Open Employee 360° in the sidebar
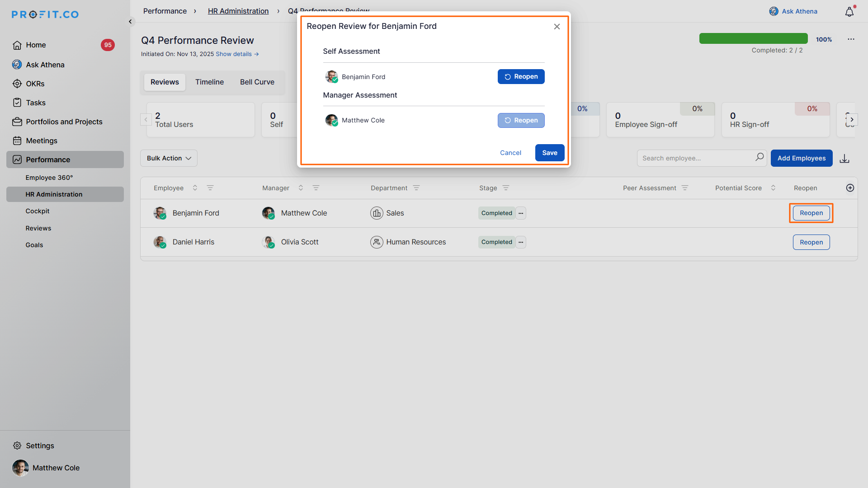 49,178
